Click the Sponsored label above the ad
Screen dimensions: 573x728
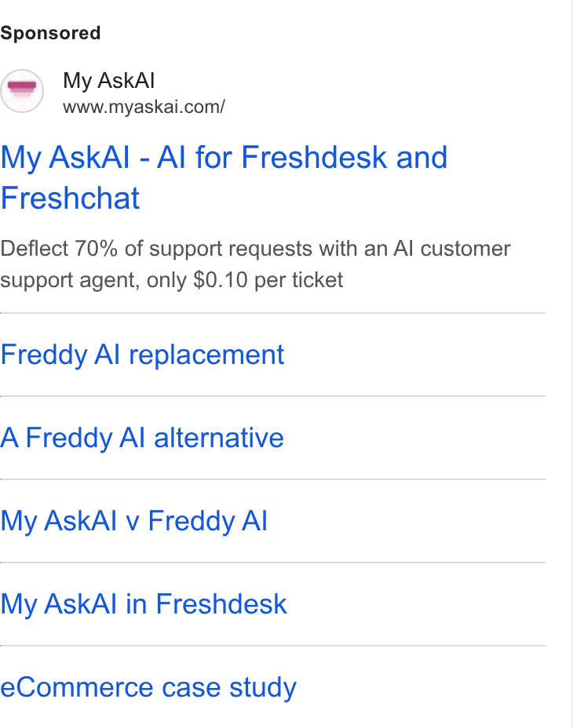pyautogui.click(x=50, y=33)
